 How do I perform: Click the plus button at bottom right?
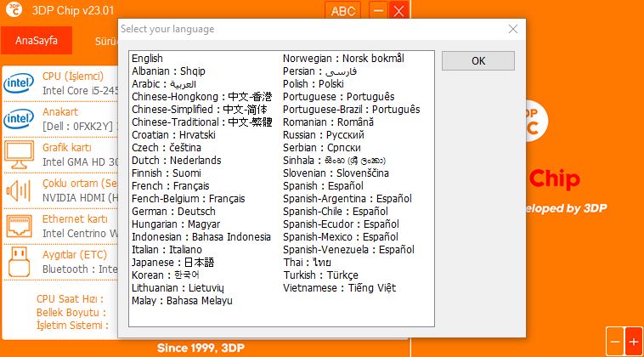point(633,342)
